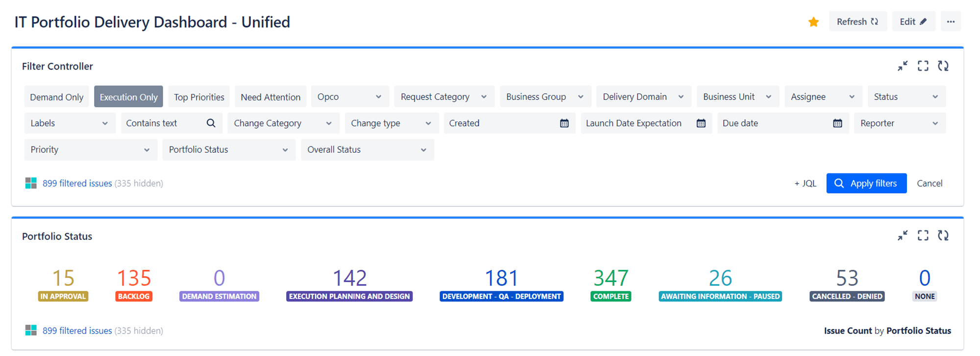Enable the Top Priorities filter
Image resolution: width=980 pixels, height=356 pixels.
(x=199, y=97)
